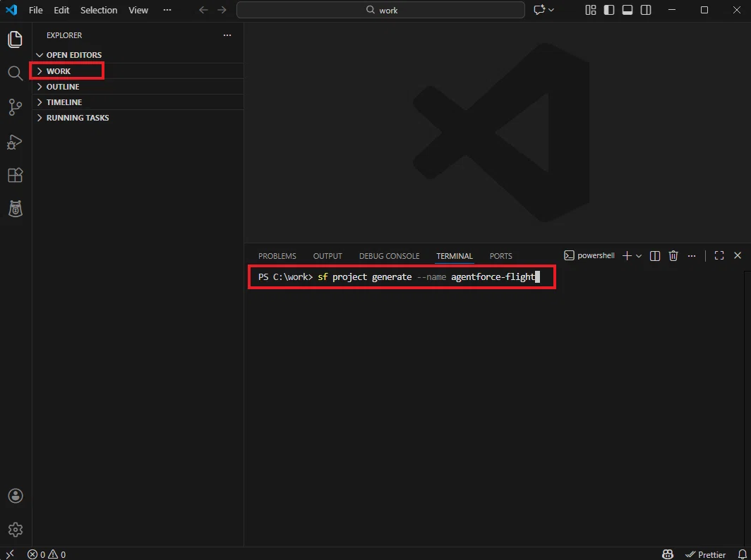Expand the WORK folder section
Screen dimensions: 751x560
tap(138, 71)
